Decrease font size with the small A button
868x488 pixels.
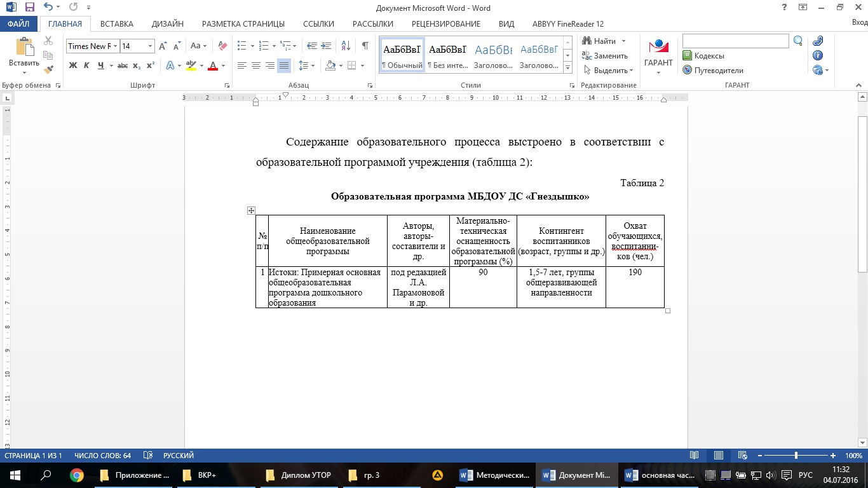177,46
